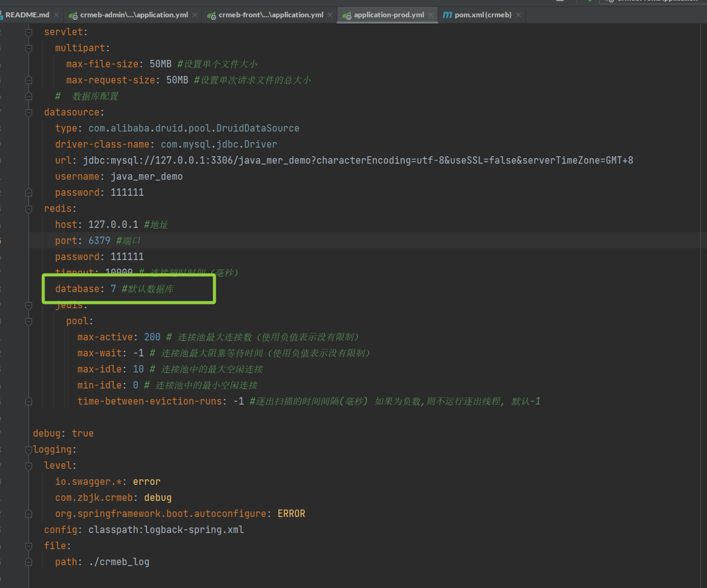Screen dimensions: 707x588
Task: Click the Spring icon on crmeb-admin tab
Action: 74,15
